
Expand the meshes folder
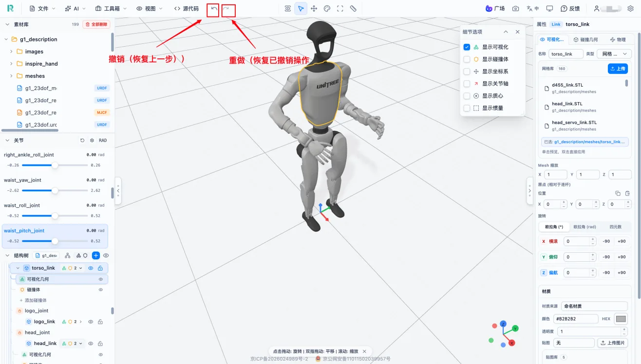pyautogui.click(x=11, y=76)
